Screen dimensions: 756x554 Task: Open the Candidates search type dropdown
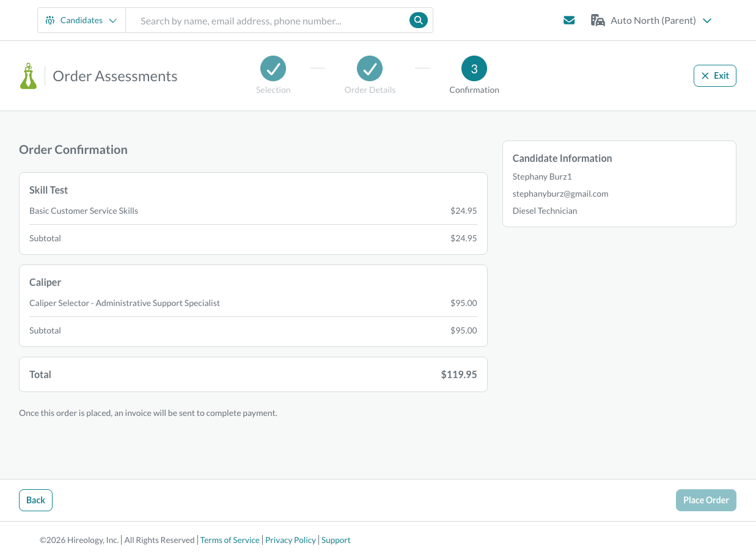pyautogui.click(x=81, y=20)
